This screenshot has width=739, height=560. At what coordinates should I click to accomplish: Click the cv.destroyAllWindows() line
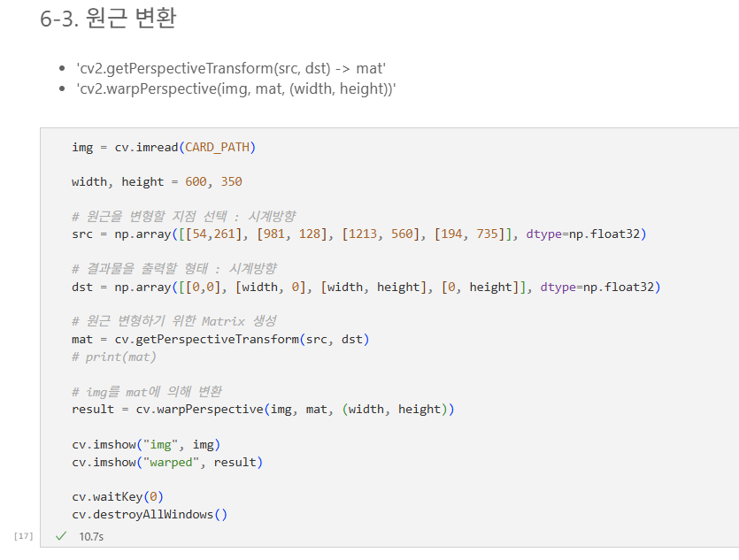point(150,514)
